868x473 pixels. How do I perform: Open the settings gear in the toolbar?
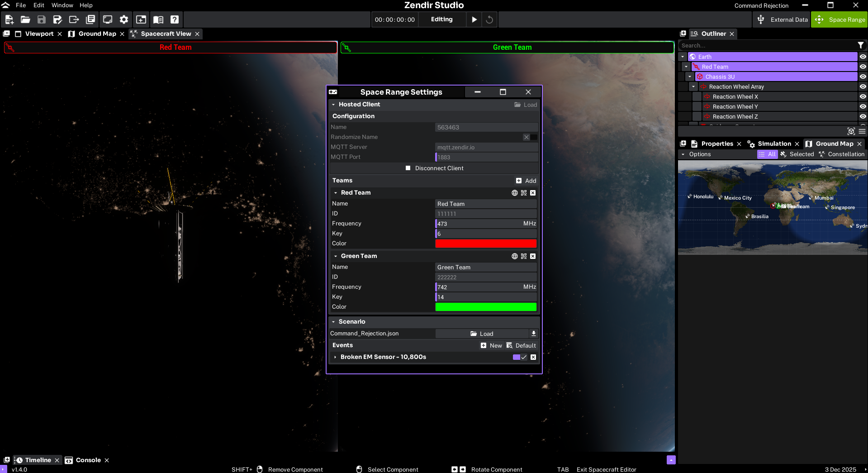[x=124, y=19]
